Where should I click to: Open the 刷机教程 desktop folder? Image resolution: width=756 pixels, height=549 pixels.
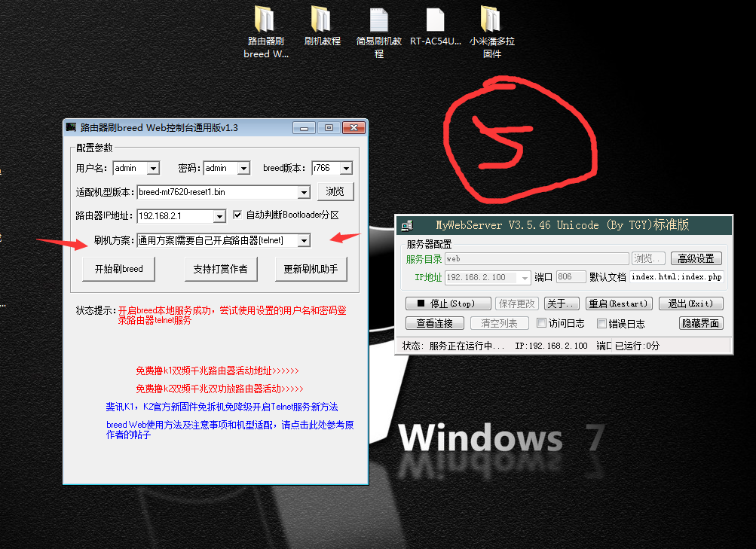point(322,26)
